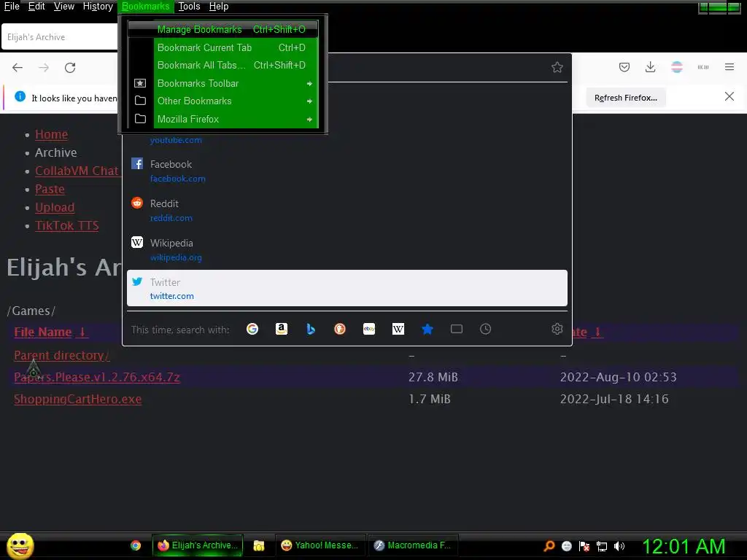This screenshot has height=560, width=747.
Task: Click the 27.8 MiB size cell
Action: (x=433, y=377)
